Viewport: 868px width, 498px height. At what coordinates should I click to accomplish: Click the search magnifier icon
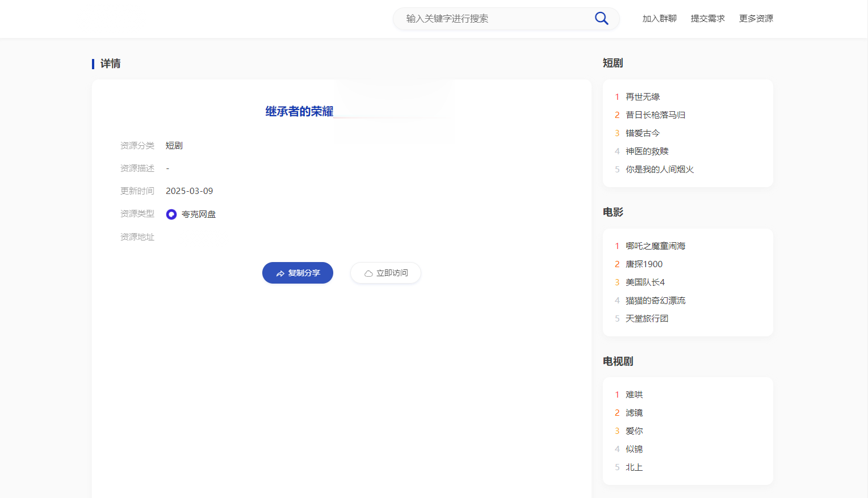[x=601, y=18]
